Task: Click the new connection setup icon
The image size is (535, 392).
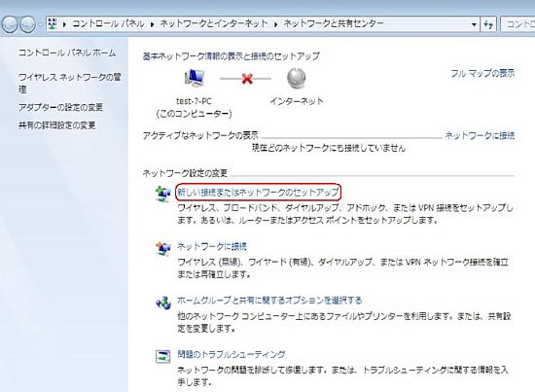Action: point(163,194)
